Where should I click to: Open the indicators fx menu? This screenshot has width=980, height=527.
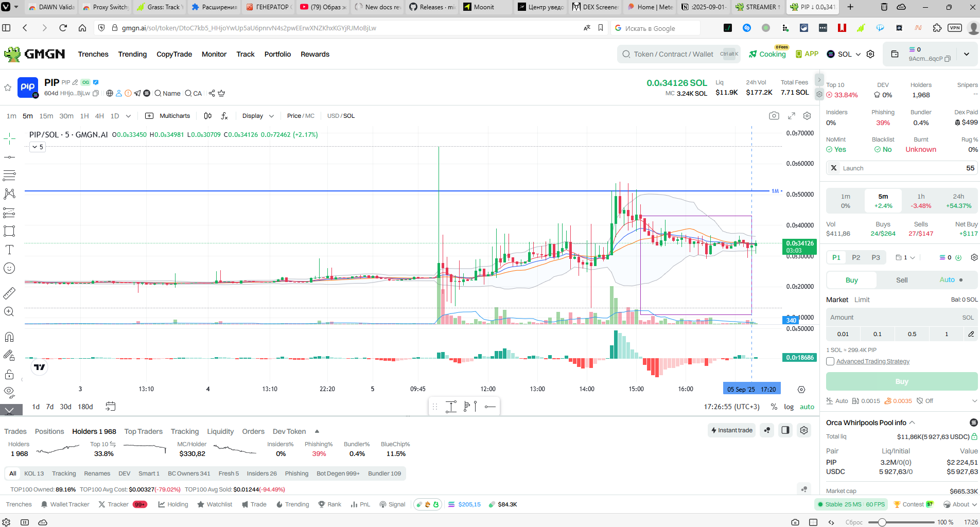pyautogui.click(x=224, y=116)
